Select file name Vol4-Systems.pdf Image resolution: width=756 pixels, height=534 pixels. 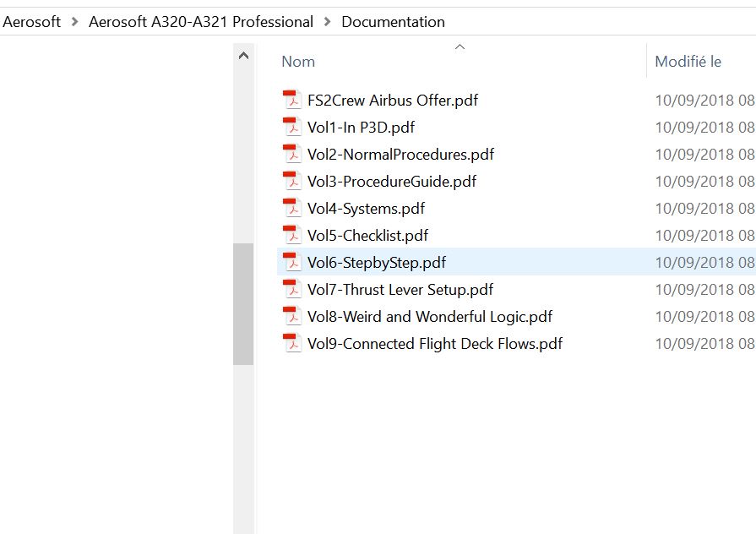coord(366,209)
